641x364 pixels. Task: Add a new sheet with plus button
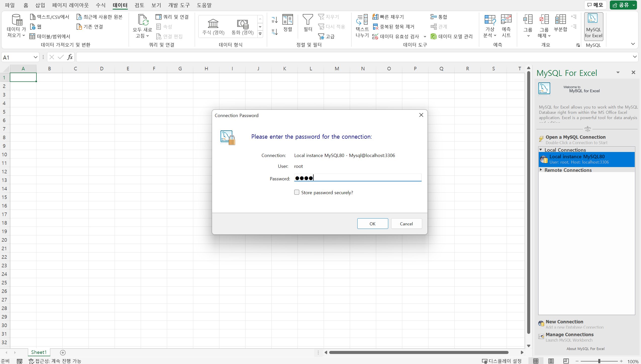63,352
